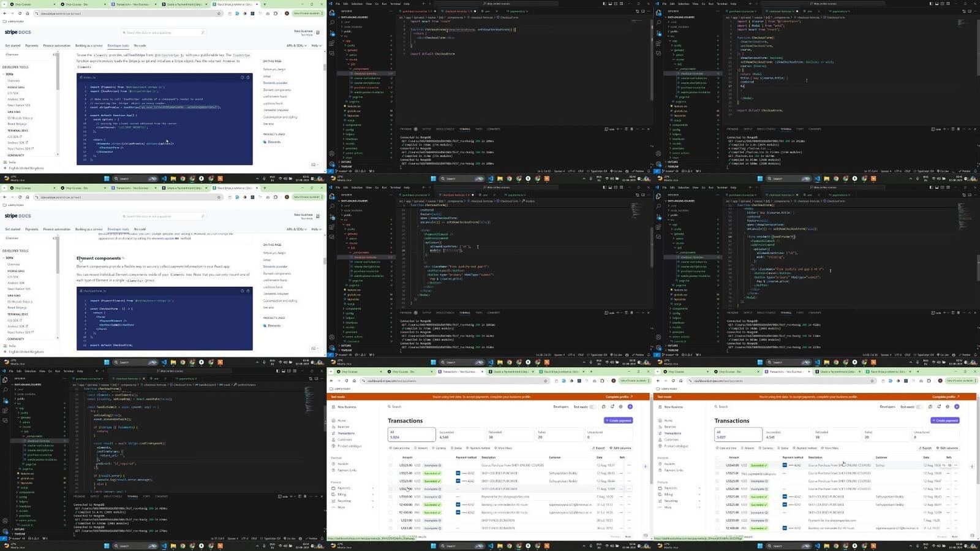980x551 pixels.
Task: Open Help dropdown in index.js Stripe Docs window
Action: pyautogui.click(x=316, y=45)
